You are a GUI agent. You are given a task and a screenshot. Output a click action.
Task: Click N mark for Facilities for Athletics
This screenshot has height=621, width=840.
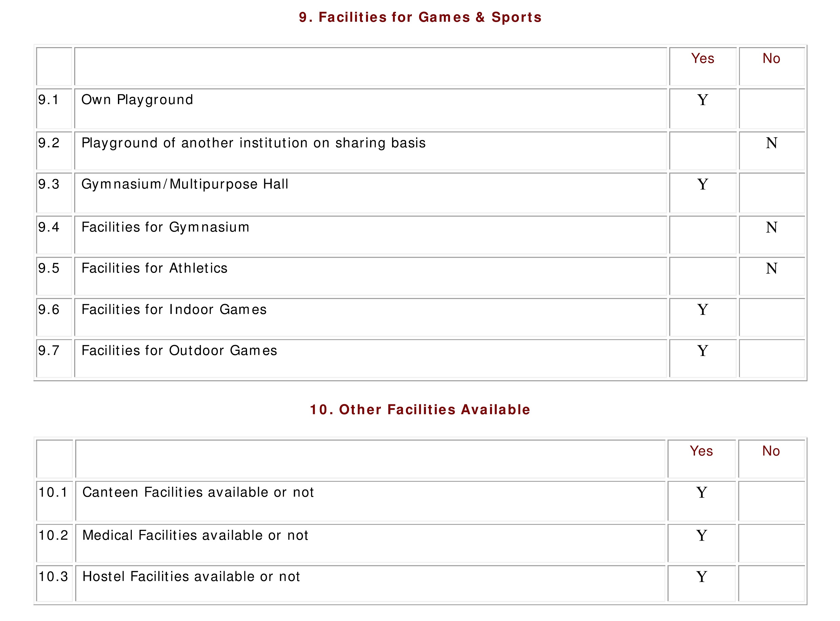coord(772,268)
